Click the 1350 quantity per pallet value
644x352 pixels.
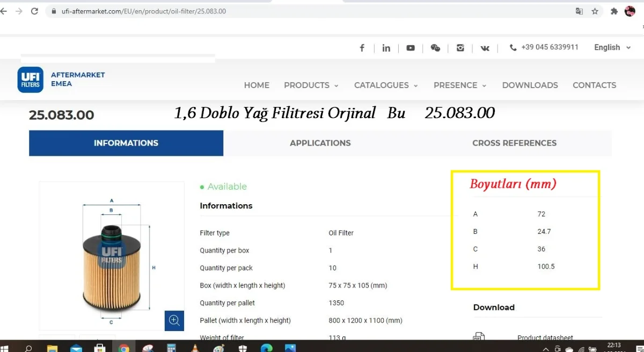[x=336, y=303]
